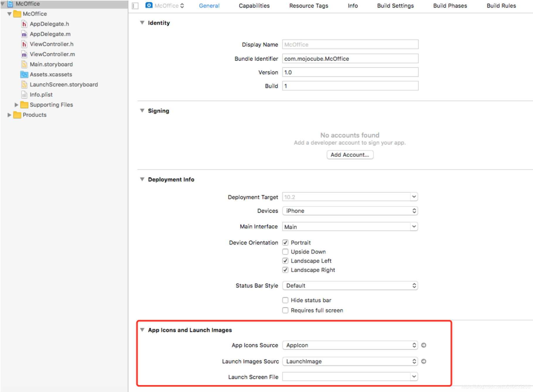Viewport: 533px width, 392px height.
Task: Click the Version field
Action: pos(350,72)
